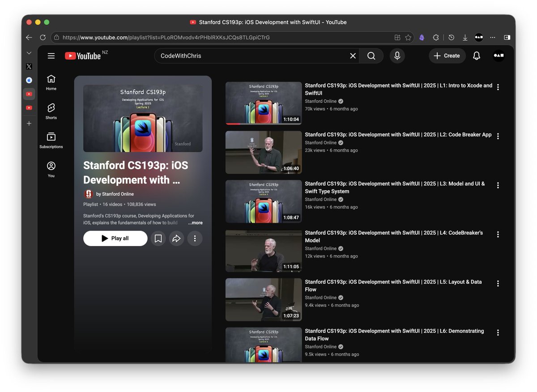Open Subscriptions in the sidebar
Image resolution: width=537 pixels, height=392 pixels.
(51, 141)
